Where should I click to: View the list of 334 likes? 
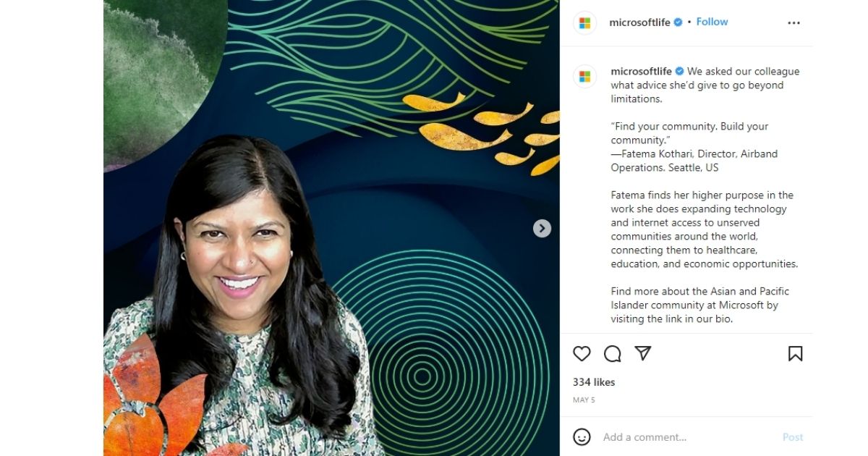594,382
